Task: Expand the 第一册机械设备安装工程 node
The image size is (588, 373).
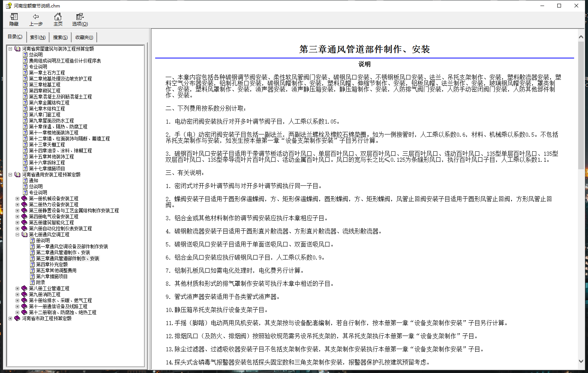Action: (x=17, y=198)
